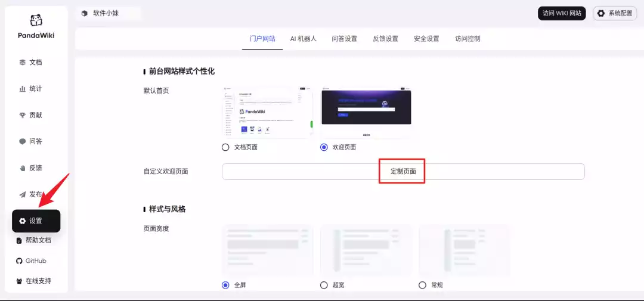Click the 在线支持 people icon
The height and width of the screenshot is (301, 644).
click(19, 281)
